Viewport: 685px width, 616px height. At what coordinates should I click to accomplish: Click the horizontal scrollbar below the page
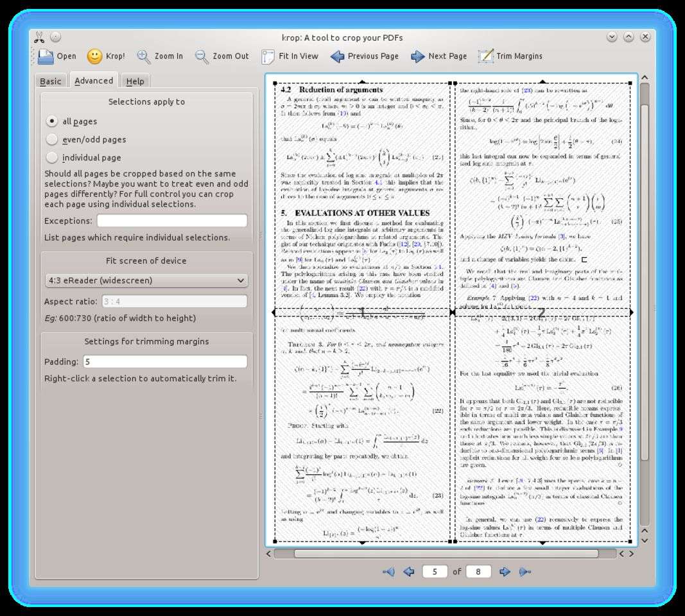tap(446, 553)
